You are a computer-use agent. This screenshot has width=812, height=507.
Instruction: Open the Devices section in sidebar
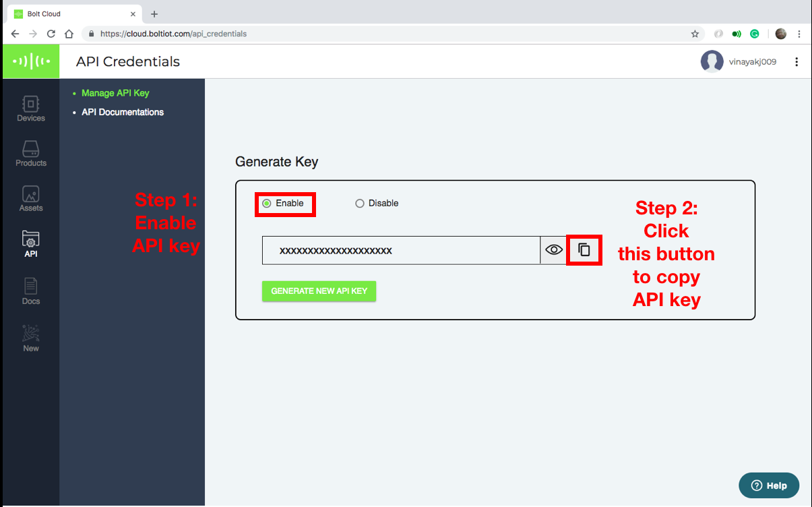click(31, 109)
